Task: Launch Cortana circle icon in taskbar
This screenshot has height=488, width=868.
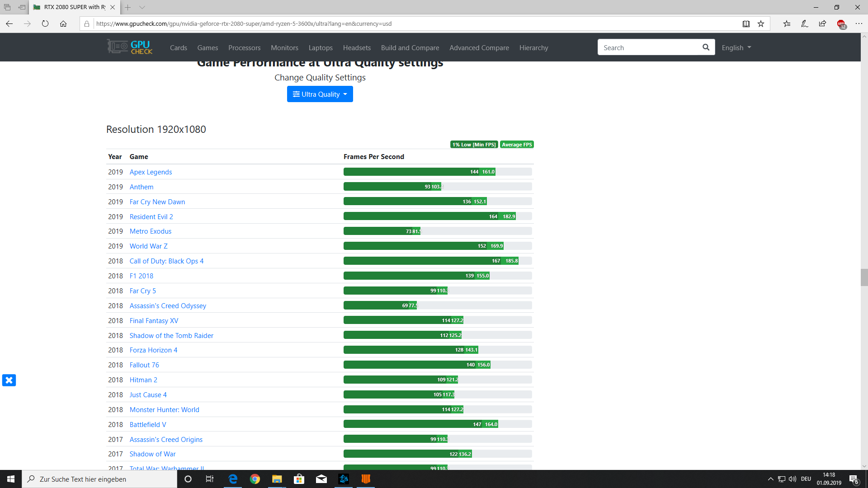Action: pos(188,479)
